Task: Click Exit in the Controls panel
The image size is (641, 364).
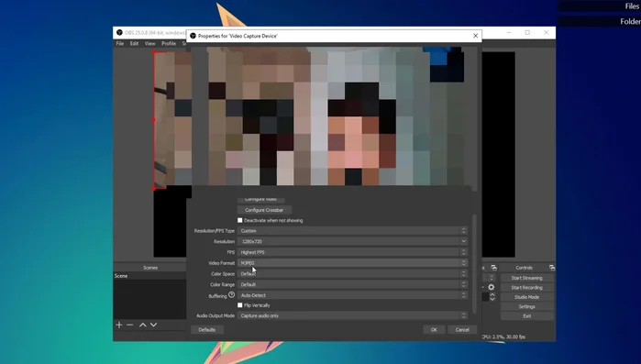Action: [x=527, y=316]
